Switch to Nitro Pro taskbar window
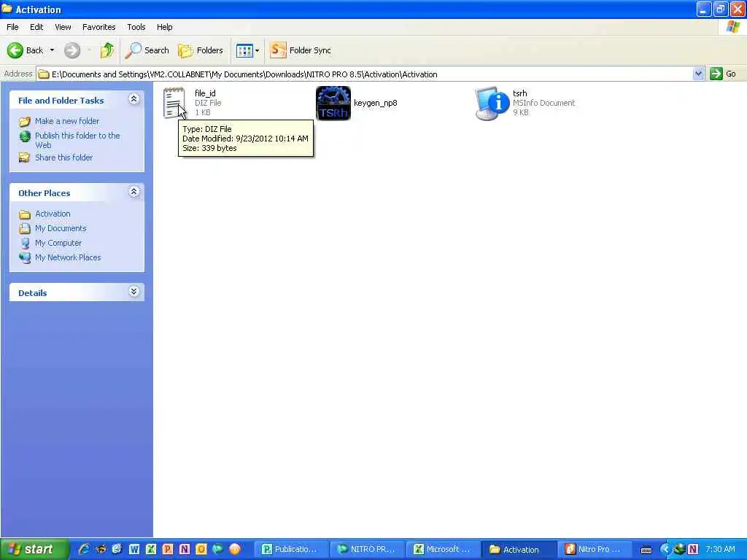747x560 pixels. (x=595, y=549)
